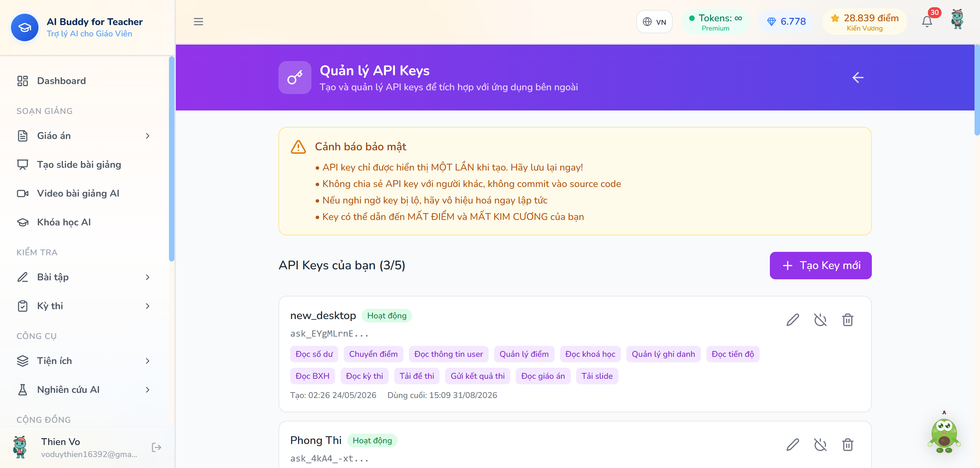Click the key icon in page header
980x468 pixels.
pos(295,78)
